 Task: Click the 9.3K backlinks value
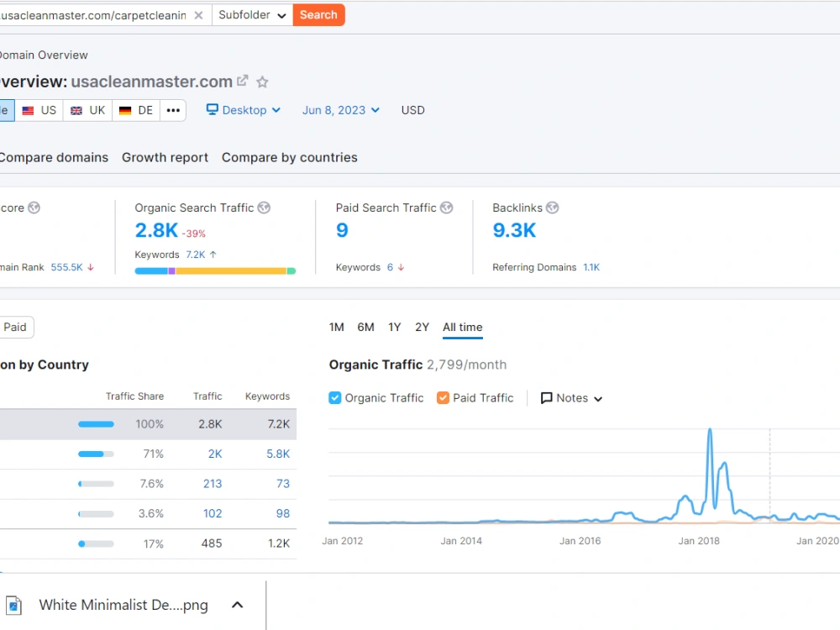[514, 230]
